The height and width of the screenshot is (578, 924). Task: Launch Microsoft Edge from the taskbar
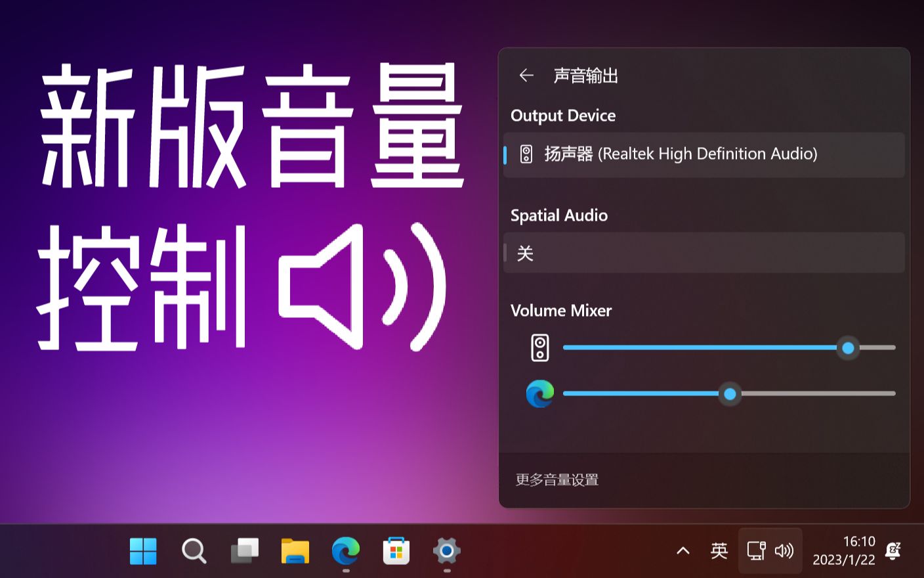tap(346, 551)
